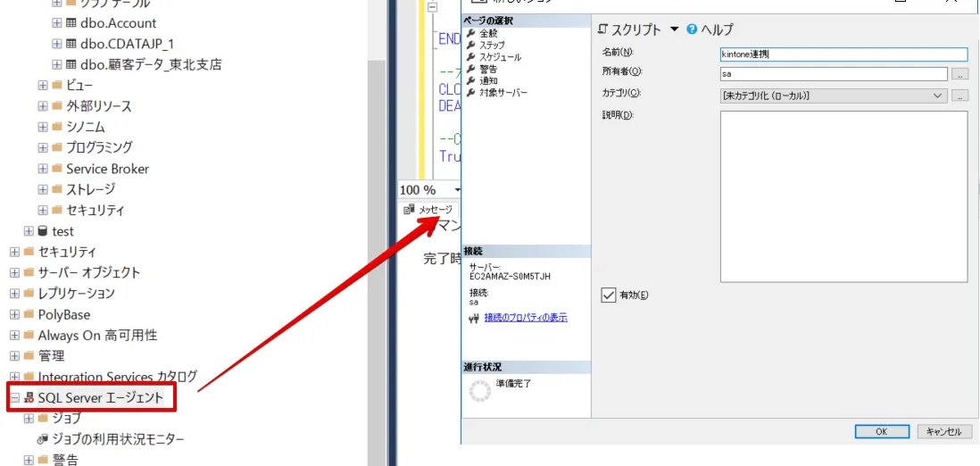The height and width of the screenshot is (466, 980).
Task: Open the カテゴリ dropdown list
Action: 937,96
